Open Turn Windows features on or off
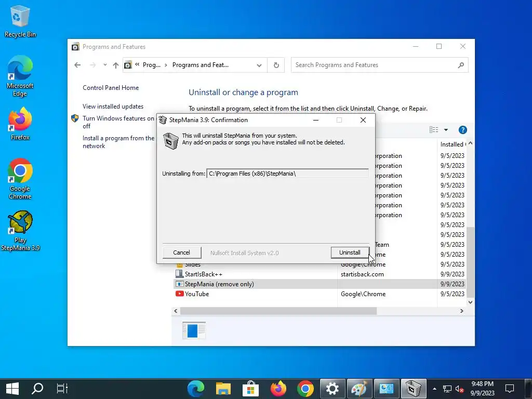The width and height of the screenshot is (532, 399). [x=118, y=122]
